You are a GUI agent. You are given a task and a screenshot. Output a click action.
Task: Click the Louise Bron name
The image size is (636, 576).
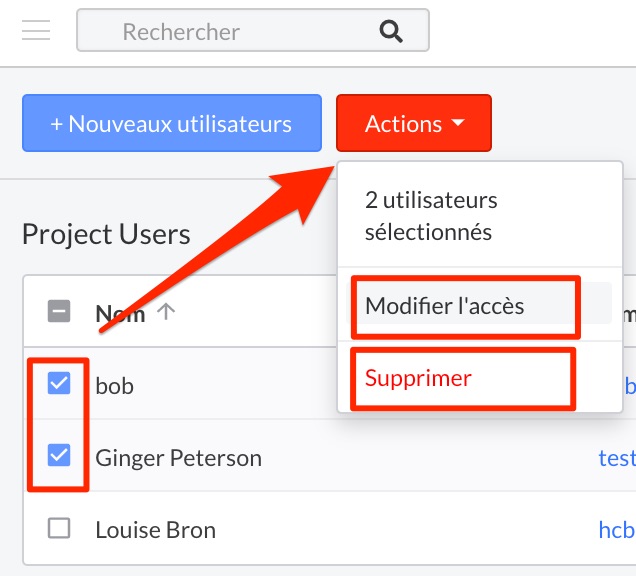(x=155, y=530)
